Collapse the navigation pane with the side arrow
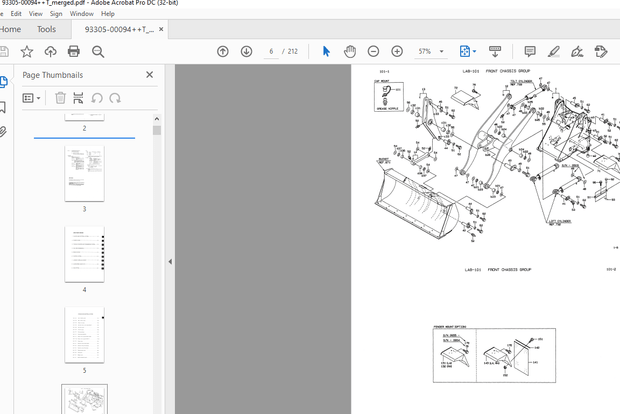 coord(170,261)
